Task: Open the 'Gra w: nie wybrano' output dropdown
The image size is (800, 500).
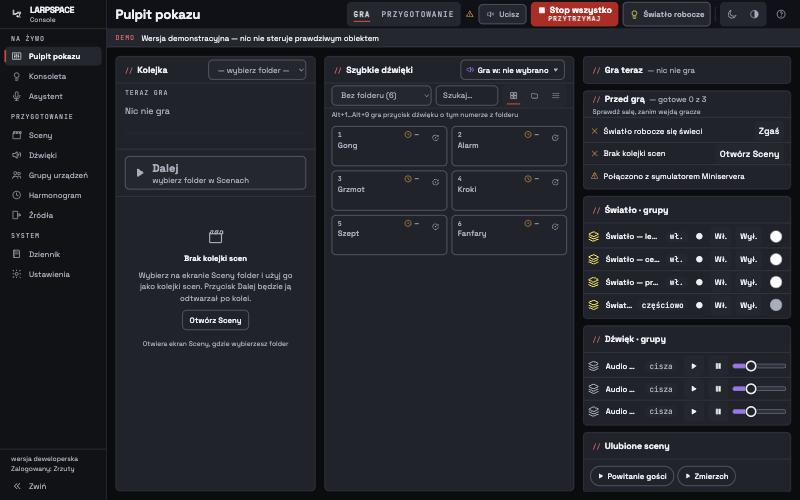Action: pyautogui.click(x=512, y=70)
